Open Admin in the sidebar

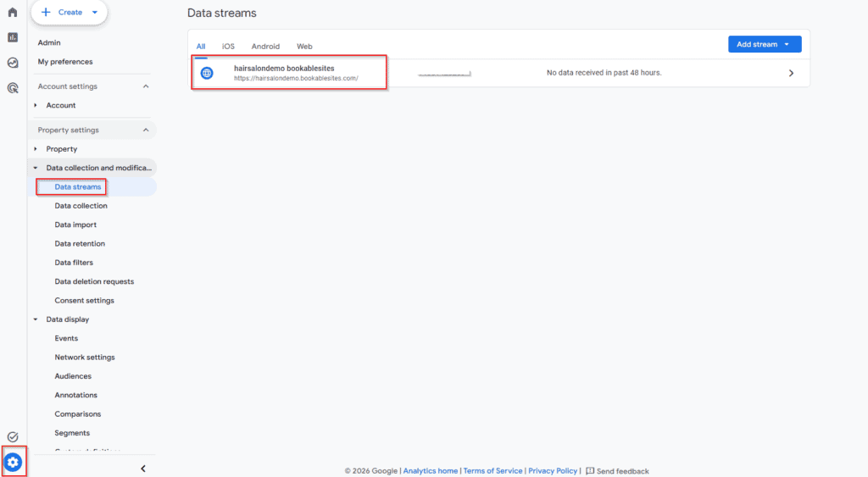pos(49,42)
